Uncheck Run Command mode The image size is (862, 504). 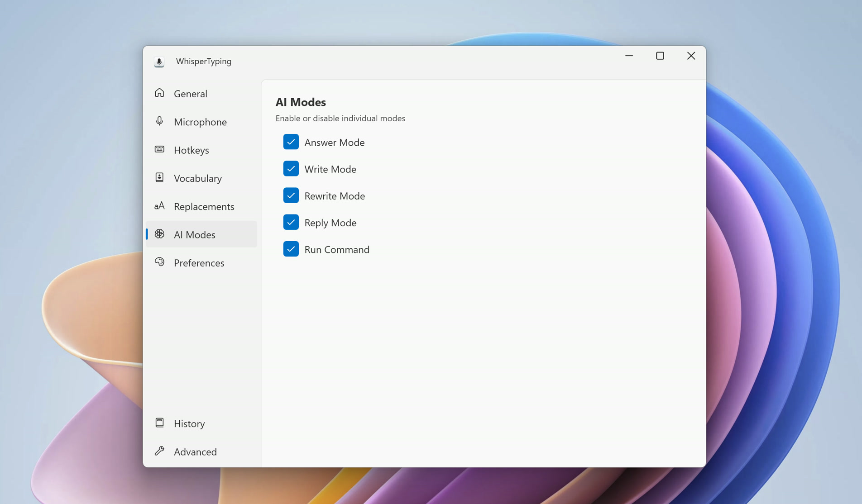coord(291,249)
